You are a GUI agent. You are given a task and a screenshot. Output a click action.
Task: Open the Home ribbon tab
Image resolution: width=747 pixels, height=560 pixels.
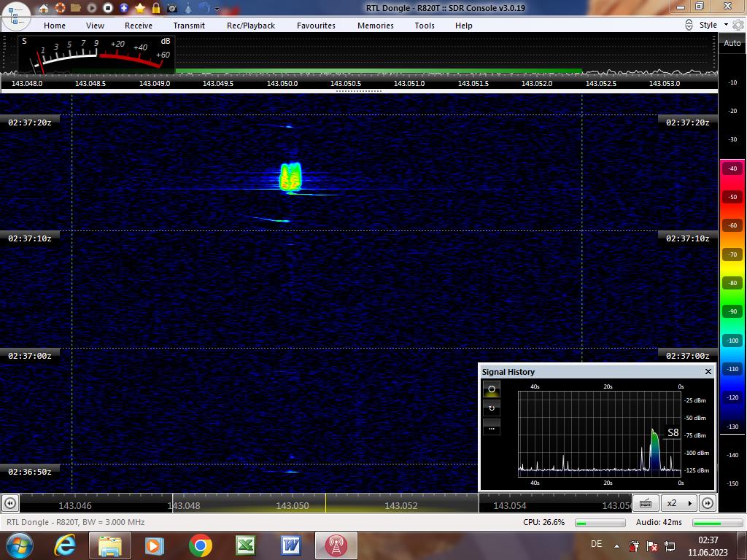click(x=55, y=26)
